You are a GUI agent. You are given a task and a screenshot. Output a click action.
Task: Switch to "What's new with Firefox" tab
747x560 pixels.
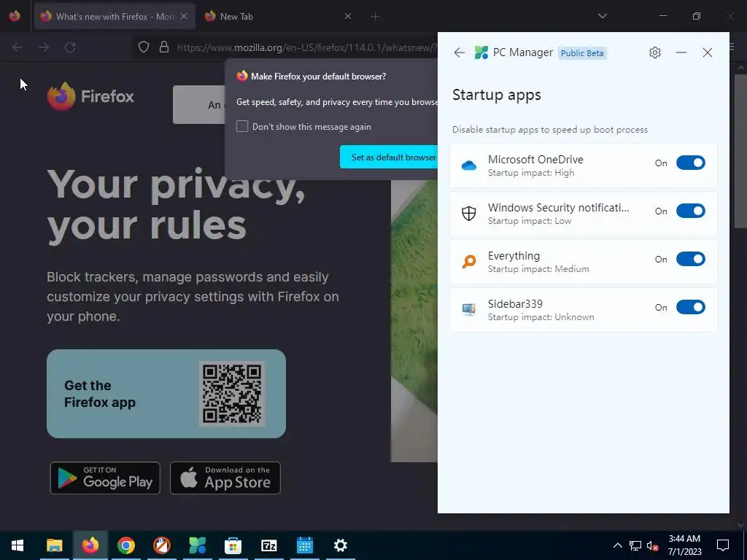[115, 16]
